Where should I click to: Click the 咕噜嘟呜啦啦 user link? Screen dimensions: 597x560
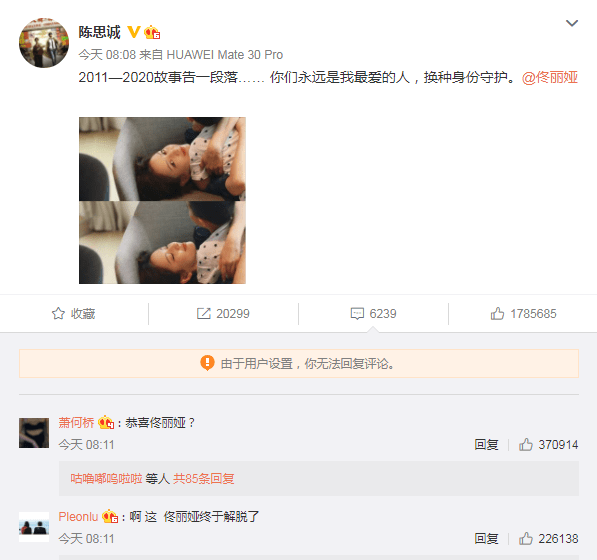[106, 479]
